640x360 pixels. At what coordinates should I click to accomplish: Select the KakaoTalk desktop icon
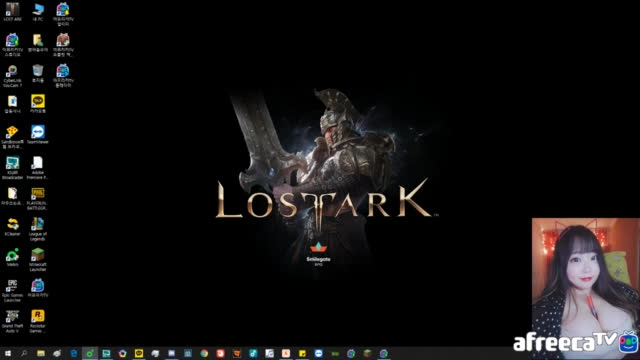pos(38,104)
